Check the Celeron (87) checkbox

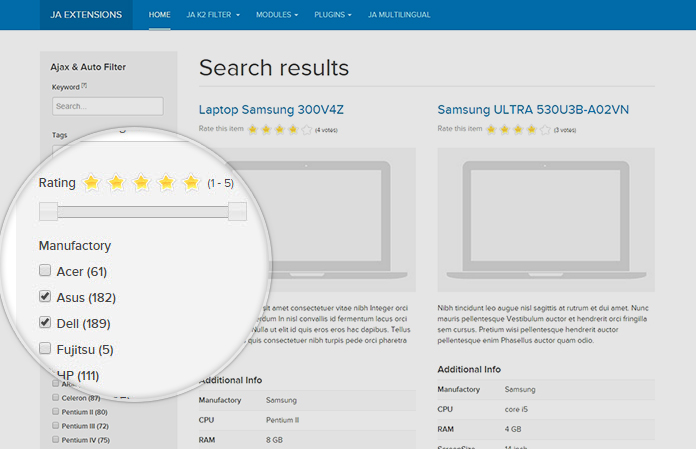55,397
